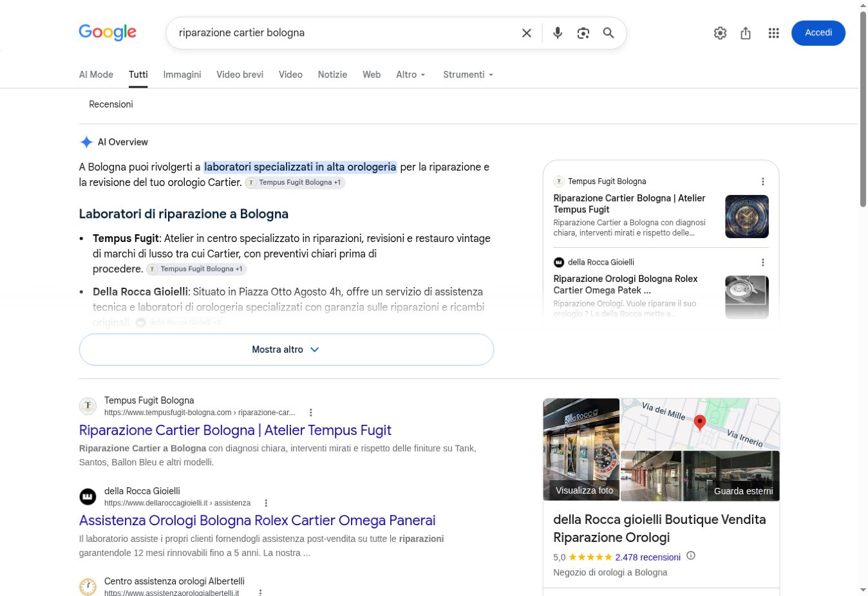Click info icon next to reviews

pos(691,556)
